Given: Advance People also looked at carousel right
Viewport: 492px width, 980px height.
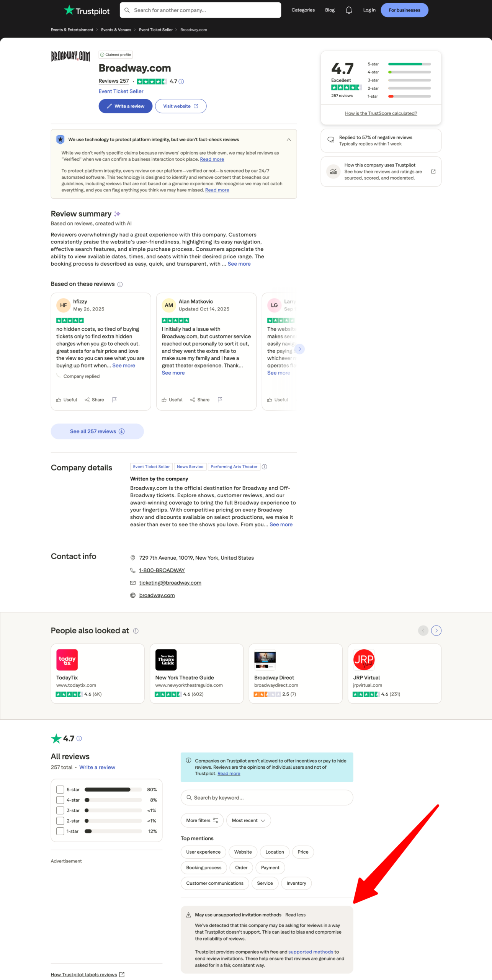Looking at the screenshot, I should coord(436,630).
